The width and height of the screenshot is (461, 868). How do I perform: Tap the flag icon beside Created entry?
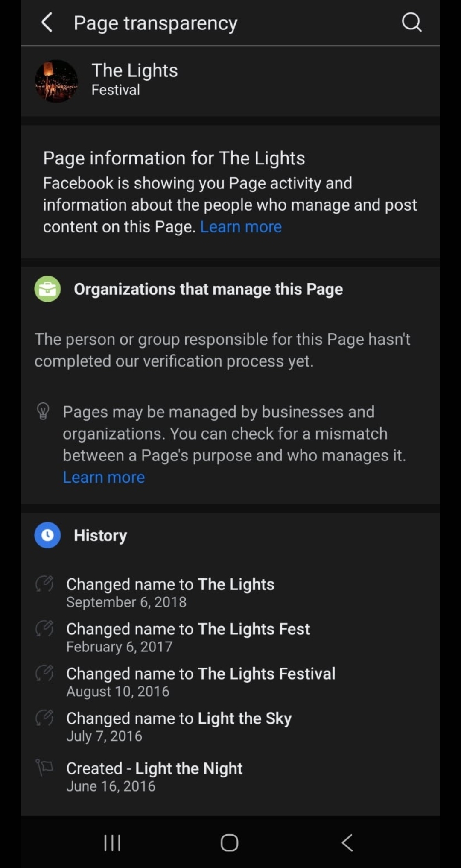point(44,768)
